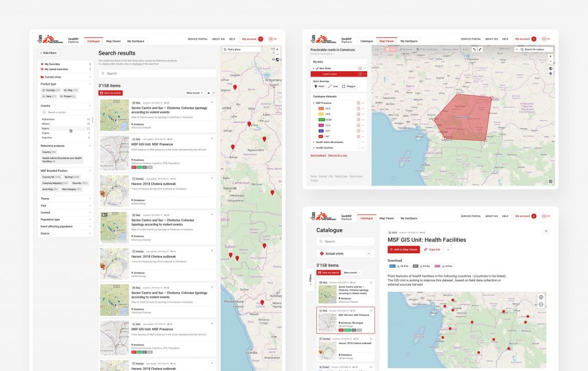Select the Polygon quick drawing tool
Screen dimensions: 588x371
349,86
